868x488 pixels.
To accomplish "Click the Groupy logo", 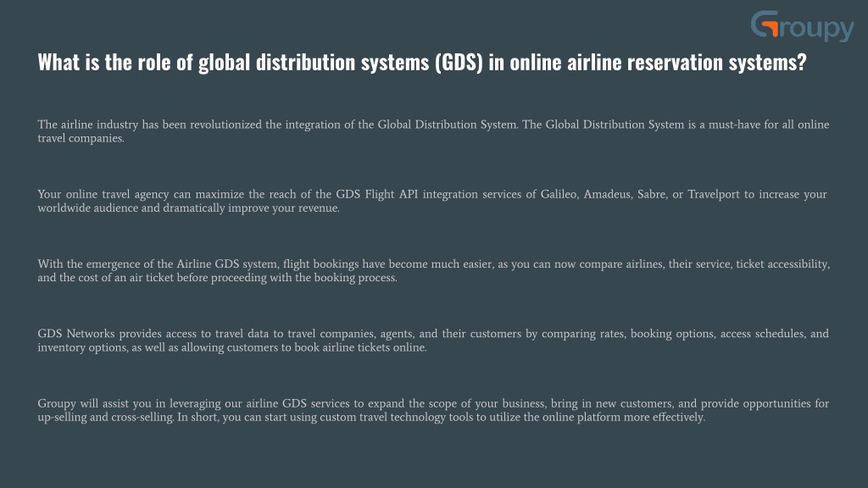I will tap(802, 26).
